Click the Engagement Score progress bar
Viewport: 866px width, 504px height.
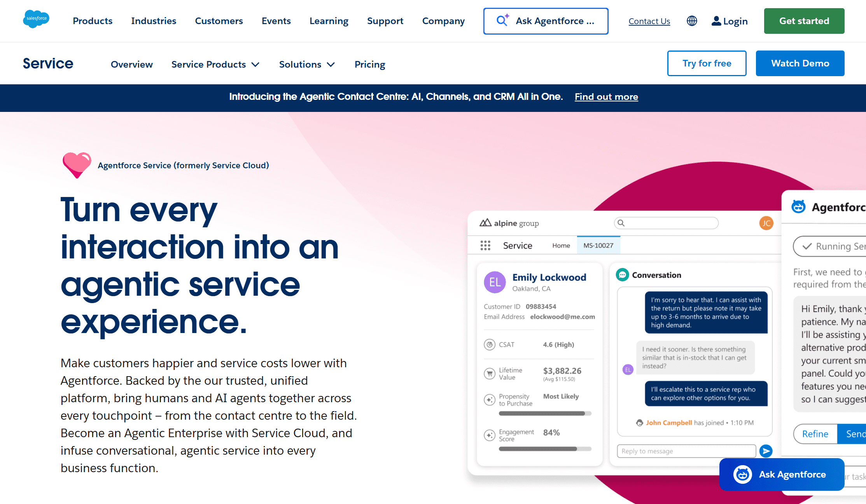click(545, 449)
